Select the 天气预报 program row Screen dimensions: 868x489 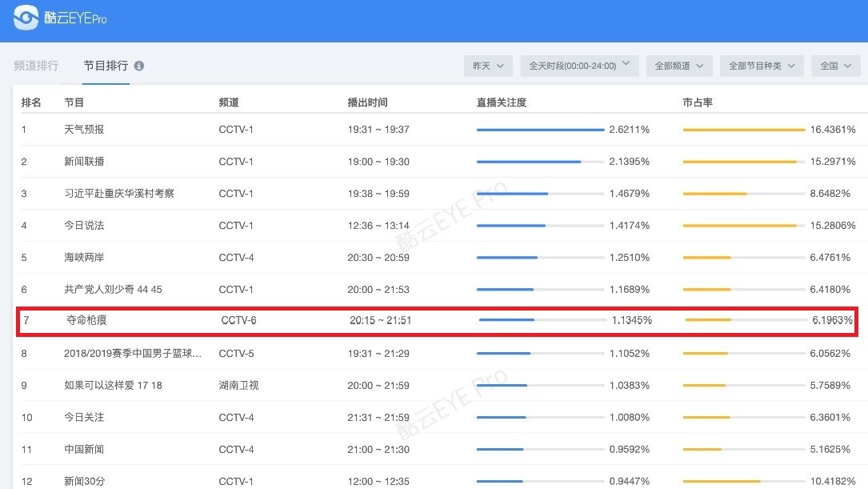(440, 130)
